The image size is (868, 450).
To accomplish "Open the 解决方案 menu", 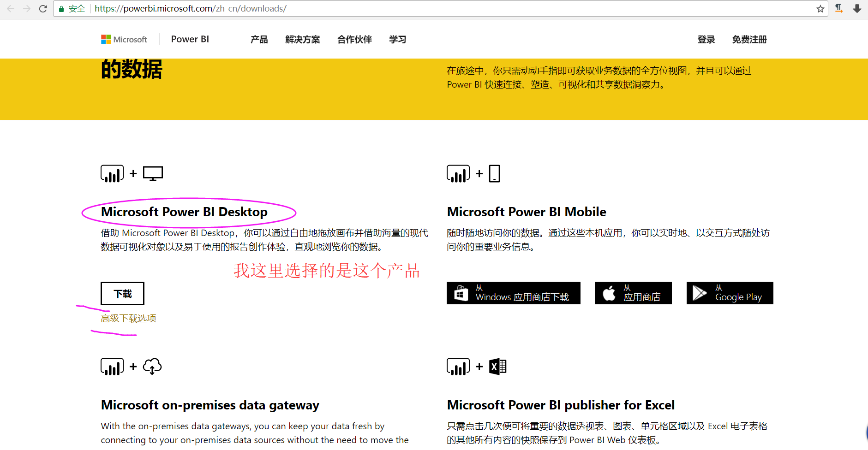I will 303,40.
